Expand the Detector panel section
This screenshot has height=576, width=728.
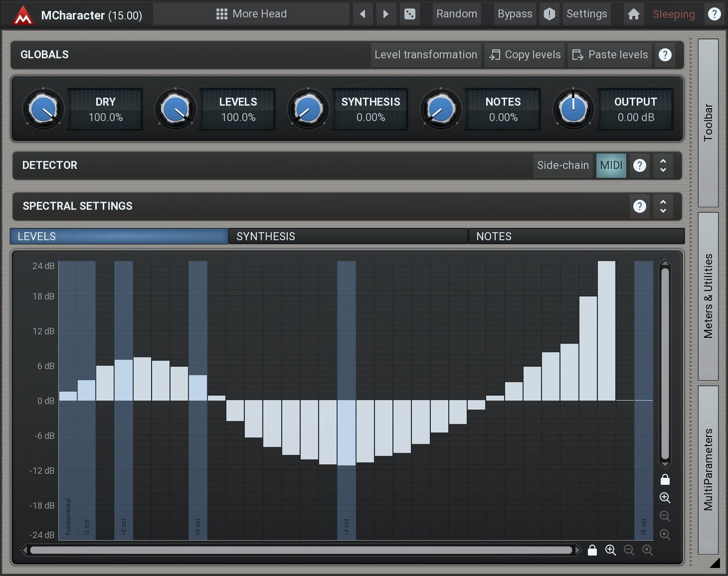663,166
